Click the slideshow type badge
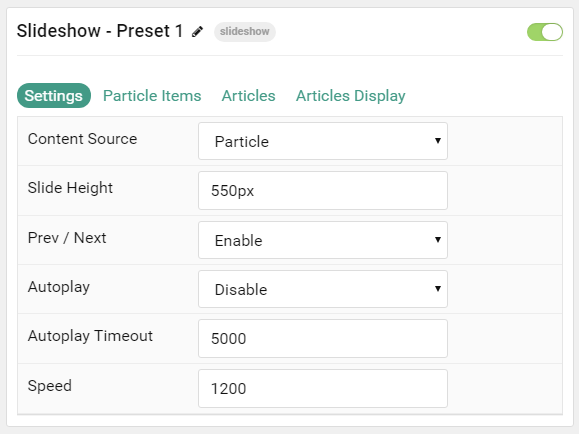The width and height of the screenshot is (579, 434). click(x=244, y=32)
